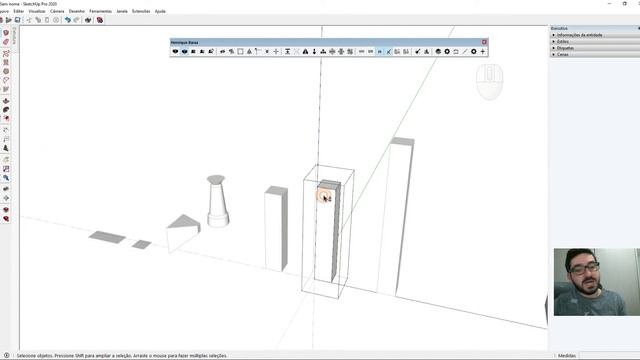Select the Push/Pull tool
This screenshot has width=640, height=360.
tap(6, 101)
